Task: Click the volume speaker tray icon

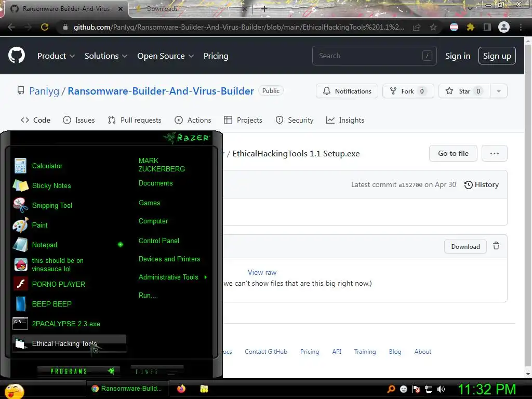Action: click(441, 389)
